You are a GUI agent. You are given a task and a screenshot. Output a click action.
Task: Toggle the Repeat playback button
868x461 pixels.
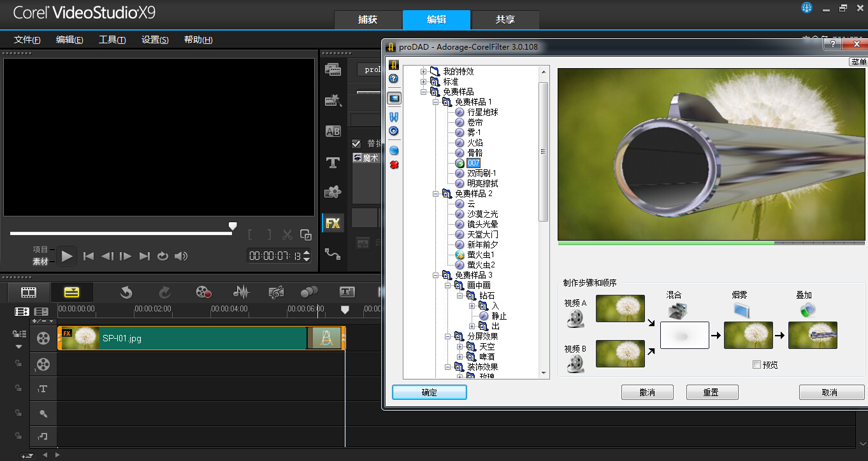(x=163, y=256)
